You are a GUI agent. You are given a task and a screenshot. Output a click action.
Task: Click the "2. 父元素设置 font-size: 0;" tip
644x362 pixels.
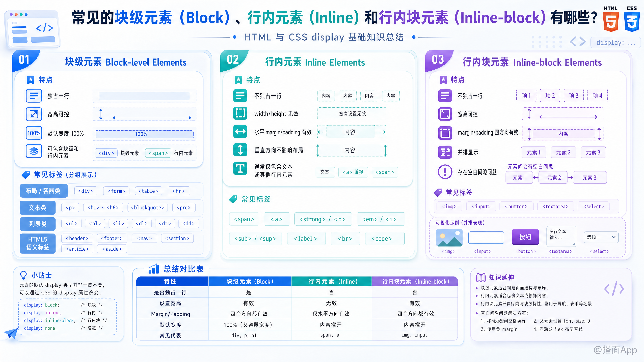pos(562,321)
